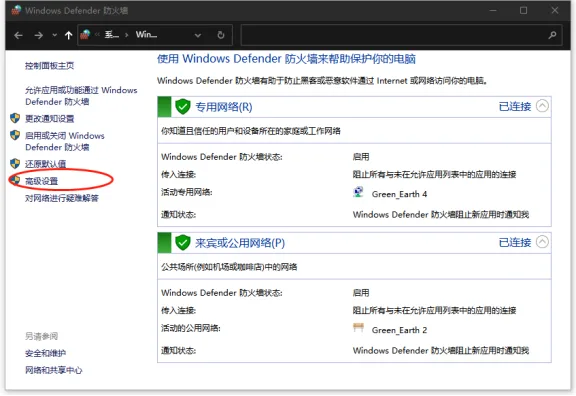576x396 pixels.
Task: Click 你知道且信任的用户和设备所在的家庭或工作网络 description
Action: click(x=251, y=131)
